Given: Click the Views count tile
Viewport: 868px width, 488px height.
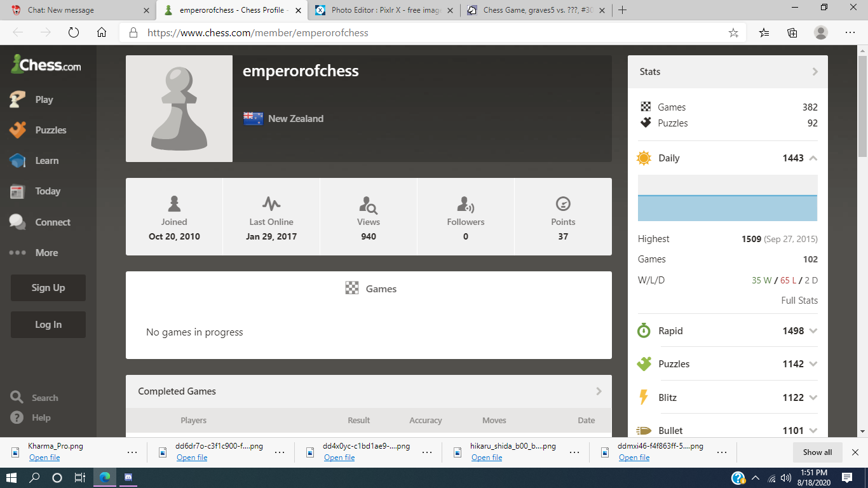Looking at the screenshot, I should [x=369, y=217].
